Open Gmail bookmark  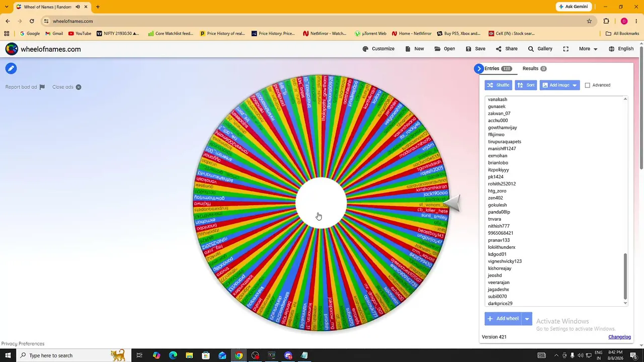54,34
